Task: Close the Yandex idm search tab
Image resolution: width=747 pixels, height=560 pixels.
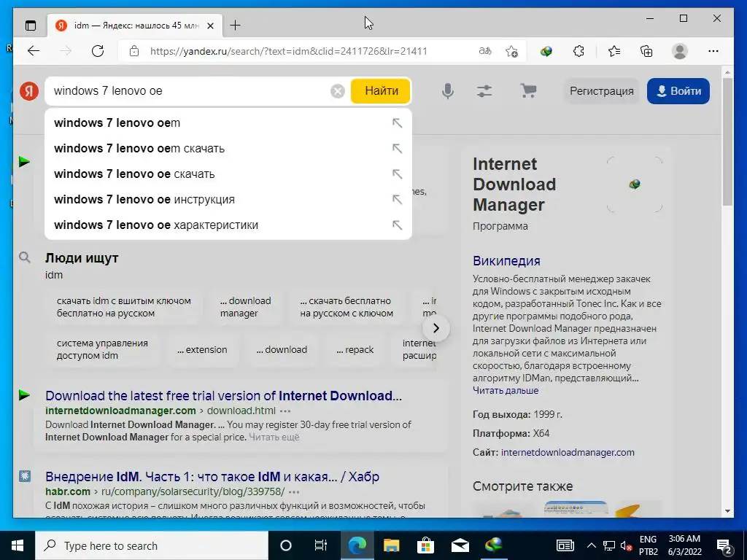Action: tap(210, 26)
